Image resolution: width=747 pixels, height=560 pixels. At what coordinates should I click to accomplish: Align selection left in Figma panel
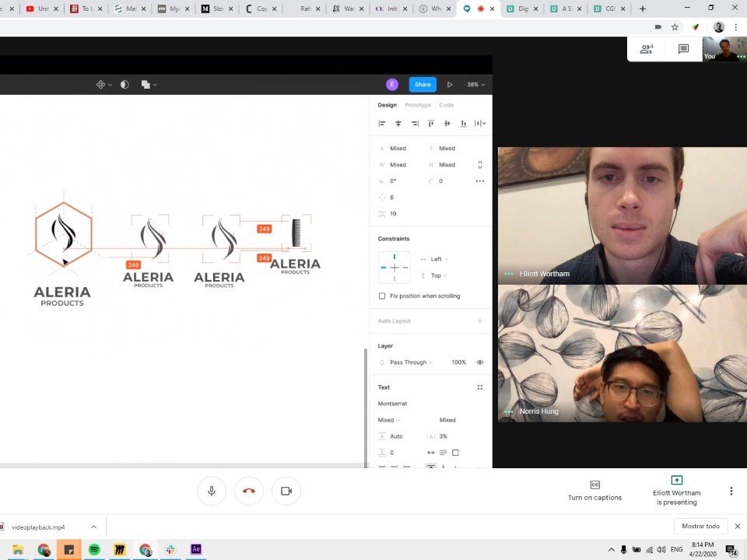click(x=381, y=124)
